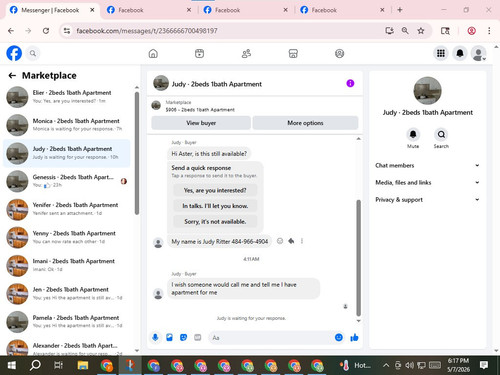Click the View buyer button
Image resolution: width=500 pixels, height=375 pixels.
(201, 123)
